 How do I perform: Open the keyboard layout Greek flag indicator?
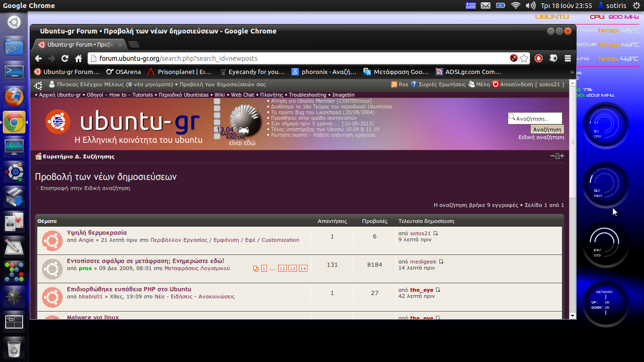[471, 6]
